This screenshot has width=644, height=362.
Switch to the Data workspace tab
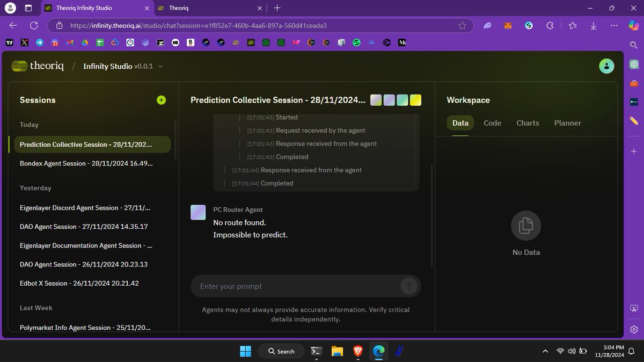click(x=460, y=123)
